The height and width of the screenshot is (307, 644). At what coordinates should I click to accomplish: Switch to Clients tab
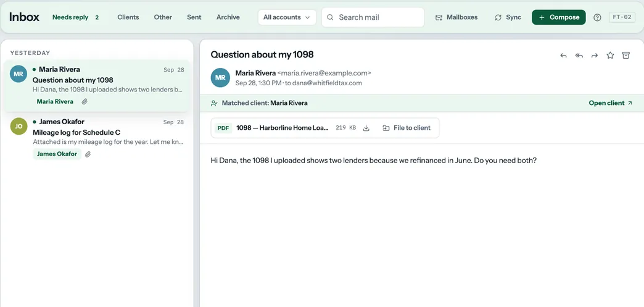[x=128, y=17]
